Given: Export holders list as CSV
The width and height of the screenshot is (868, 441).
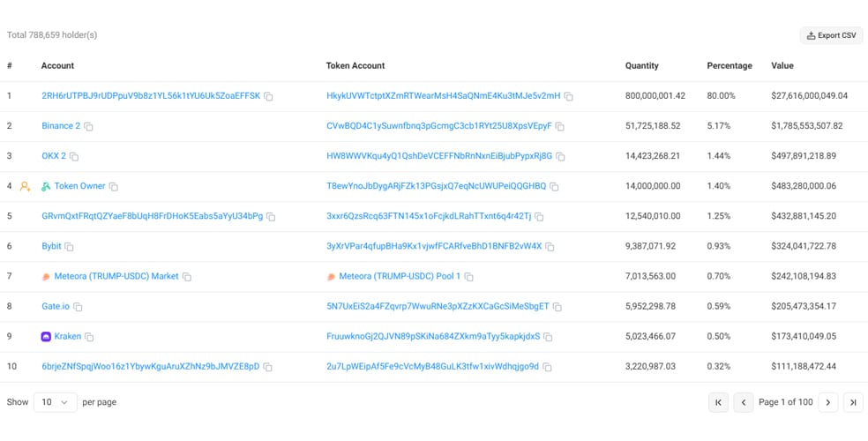Looking at the screenshot, I should pyautogui.click(x=832, y=35).
